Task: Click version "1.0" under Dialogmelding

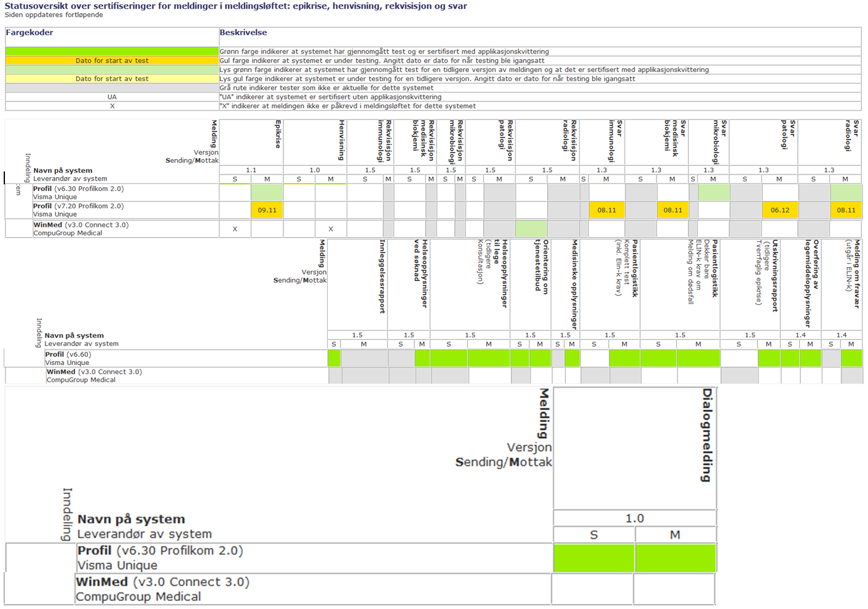Action: (x=635, y=518)
